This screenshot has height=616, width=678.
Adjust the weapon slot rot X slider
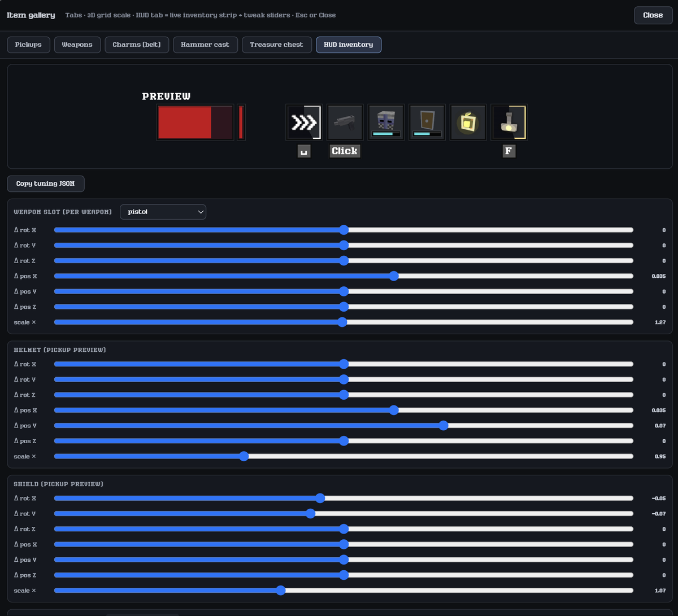(344, 230)
